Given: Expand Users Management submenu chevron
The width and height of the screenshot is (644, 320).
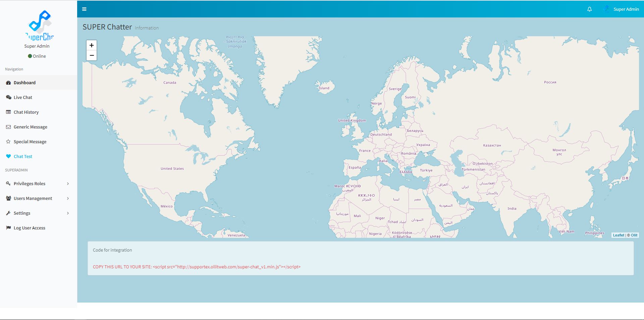Looking at the screenshot, I should [x=68, y=198].
